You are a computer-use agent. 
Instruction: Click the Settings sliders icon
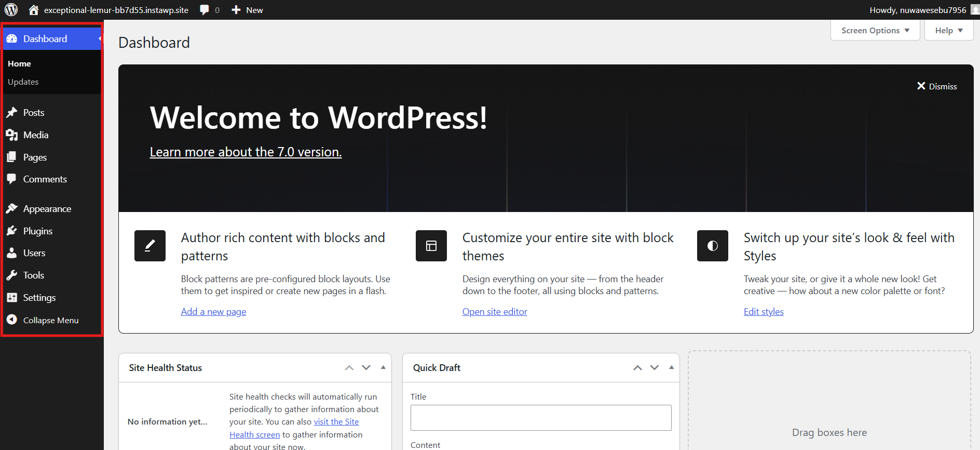coord(12,298)
